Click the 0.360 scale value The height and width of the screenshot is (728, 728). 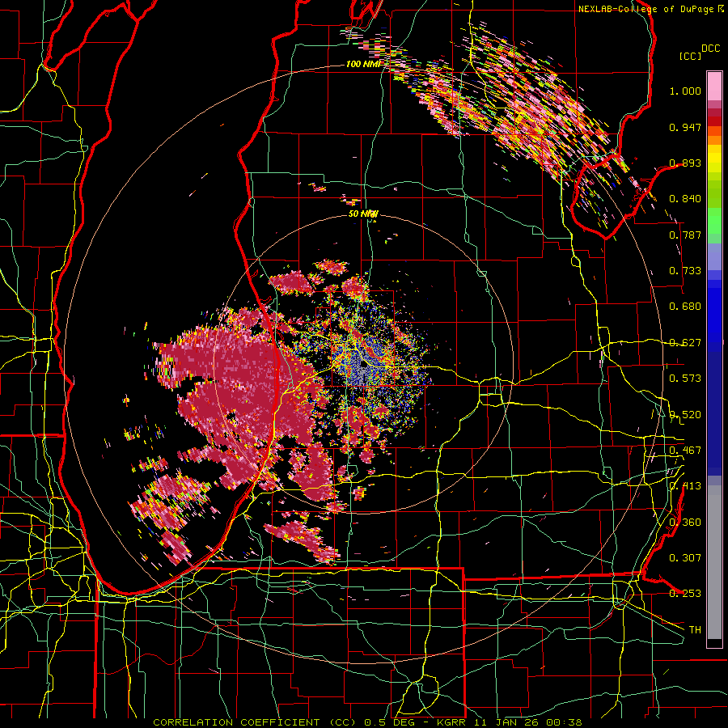685,523
